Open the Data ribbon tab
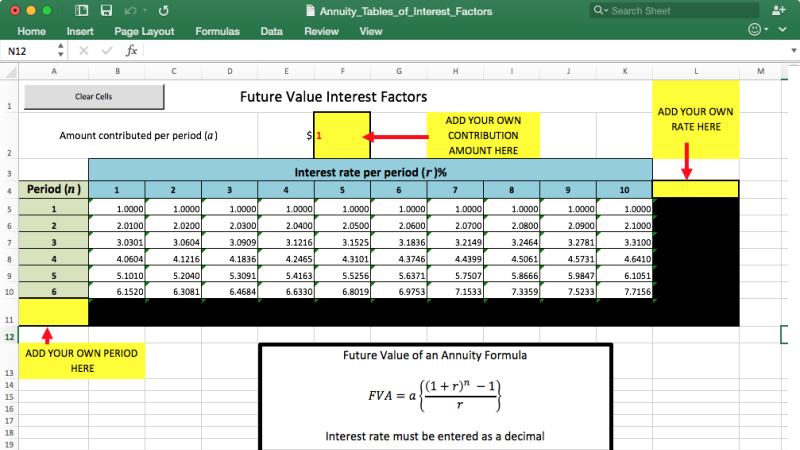 271,31
